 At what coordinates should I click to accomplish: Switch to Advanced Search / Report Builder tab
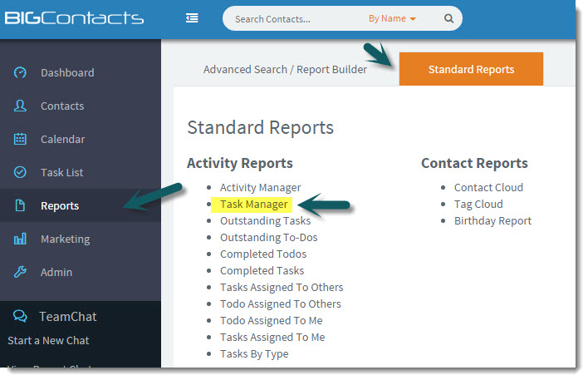[285, 70]
